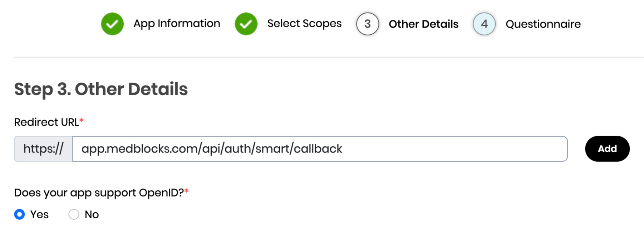Click the Redirect URL field label
The width and height of the screenshot is (644, 233).
point(46,122)
